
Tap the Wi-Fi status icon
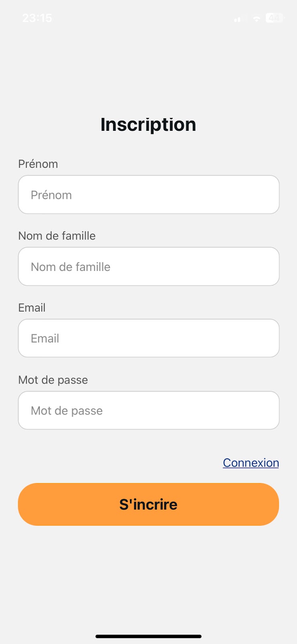point(256,19)
